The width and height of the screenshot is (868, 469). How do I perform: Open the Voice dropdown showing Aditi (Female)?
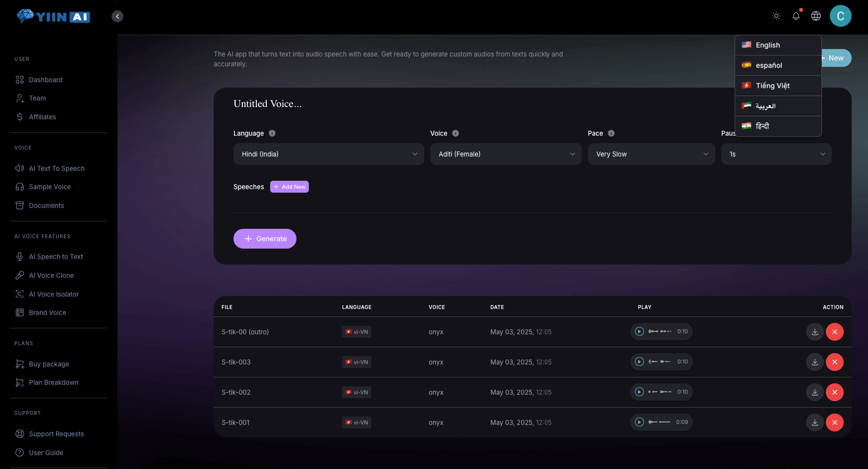[506, 154]
